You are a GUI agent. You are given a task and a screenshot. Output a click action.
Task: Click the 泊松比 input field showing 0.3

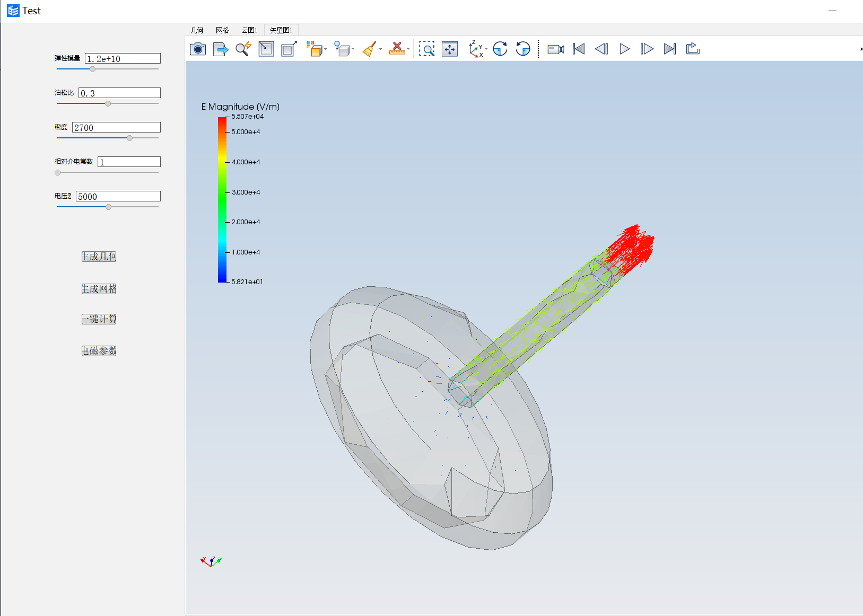[119, 93]
